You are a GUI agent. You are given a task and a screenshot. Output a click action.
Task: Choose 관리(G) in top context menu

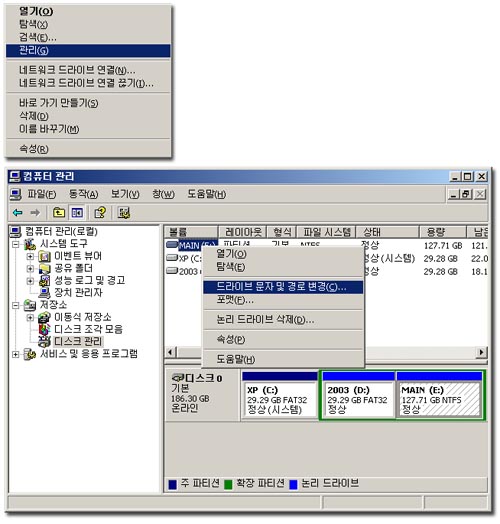click(88, 50)
